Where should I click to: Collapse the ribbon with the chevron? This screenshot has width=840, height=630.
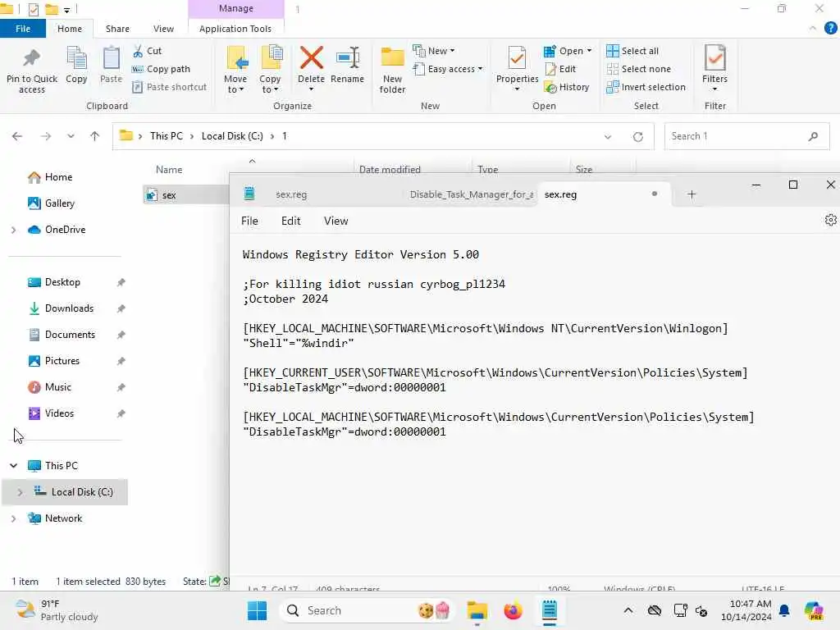point(813,28)
